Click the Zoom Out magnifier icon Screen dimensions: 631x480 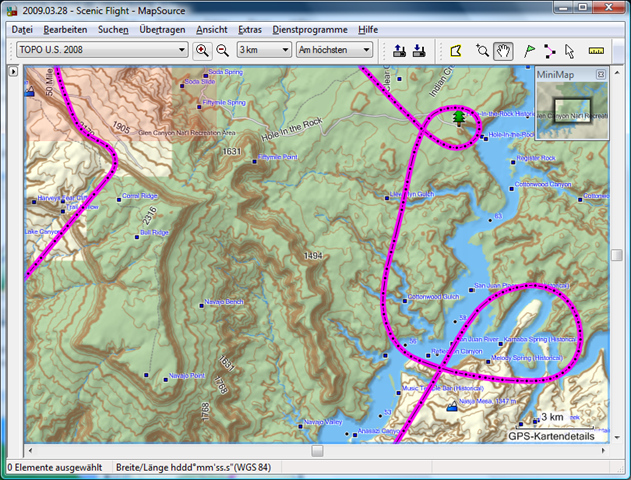pyautogui.click(x=222, y=50)
